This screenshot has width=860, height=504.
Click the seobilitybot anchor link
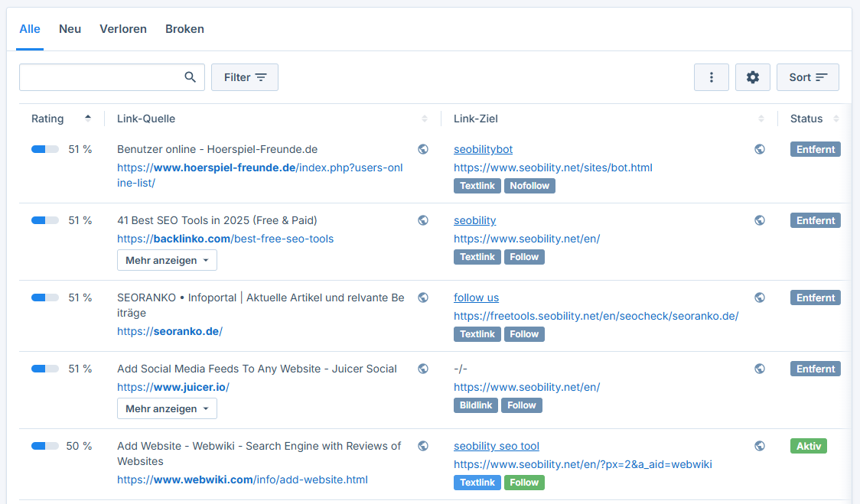point(484,149)
